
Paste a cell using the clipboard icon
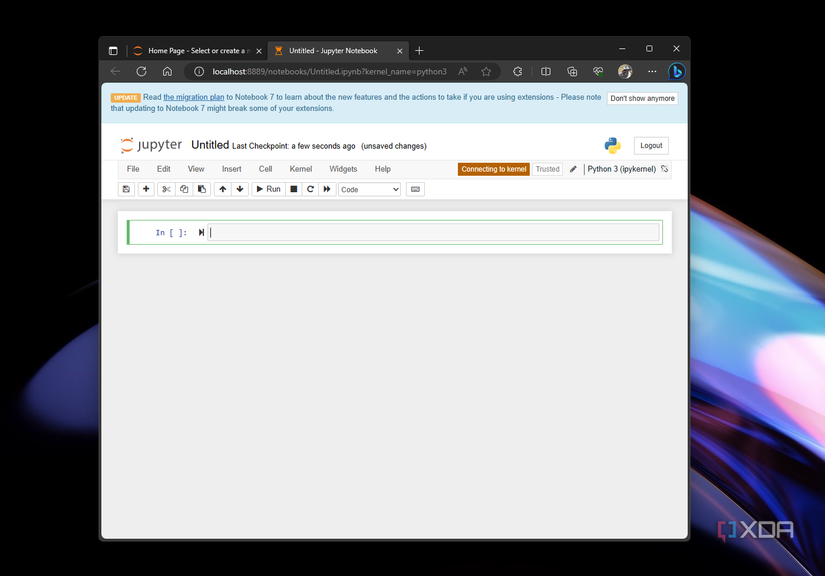pyautogui.click(x=202, y=189)
